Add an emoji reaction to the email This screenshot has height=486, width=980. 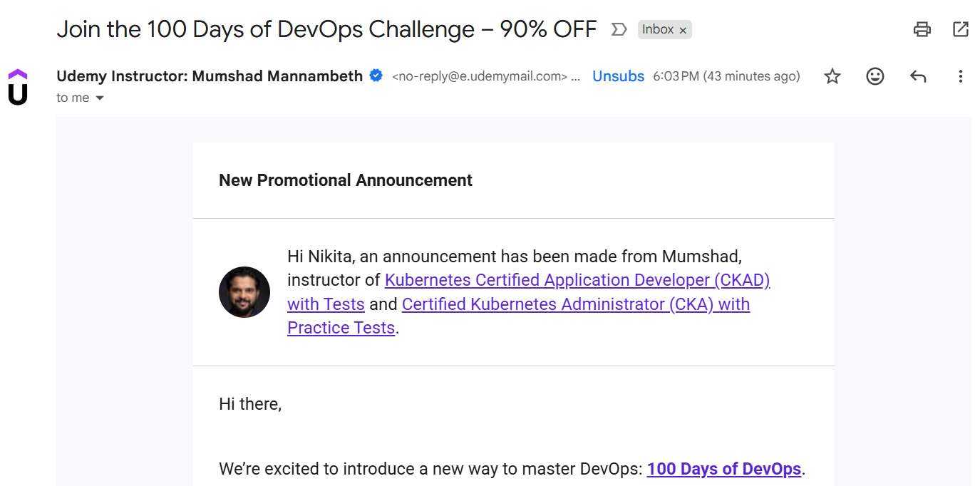[x=875, y=76]
